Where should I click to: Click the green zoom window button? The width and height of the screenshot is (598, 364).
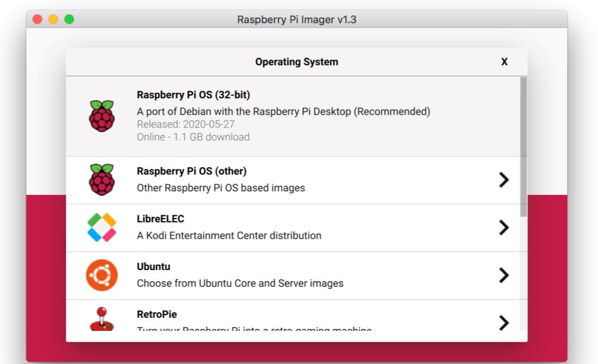pyautogui.click(x=69, y=19)
